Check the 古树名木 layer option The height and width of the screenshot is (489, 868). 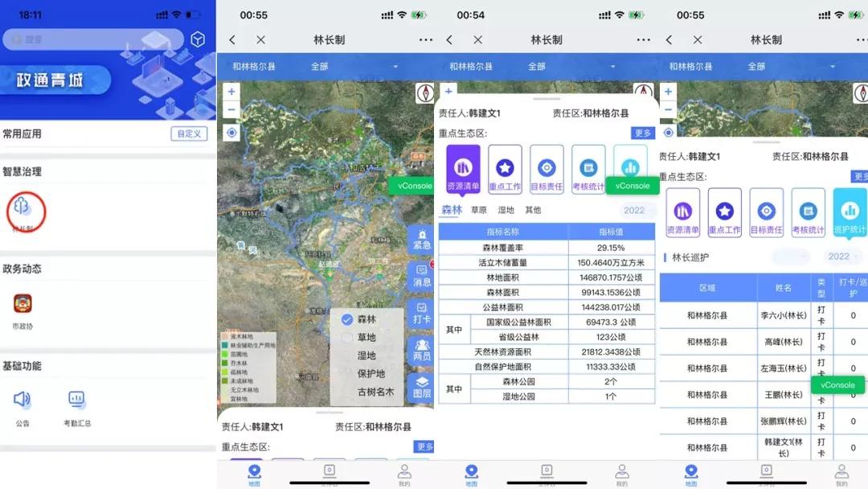[377, 393]
